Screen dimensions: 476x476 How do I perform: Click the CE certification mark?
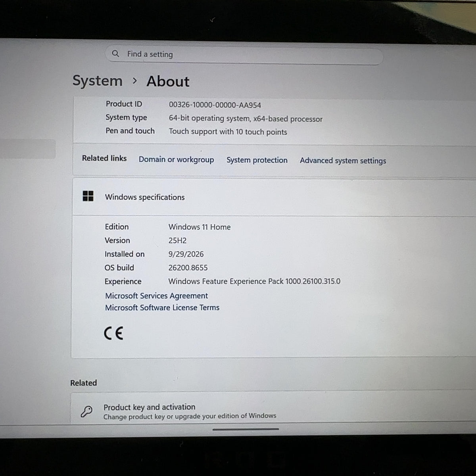coord(113,333)
